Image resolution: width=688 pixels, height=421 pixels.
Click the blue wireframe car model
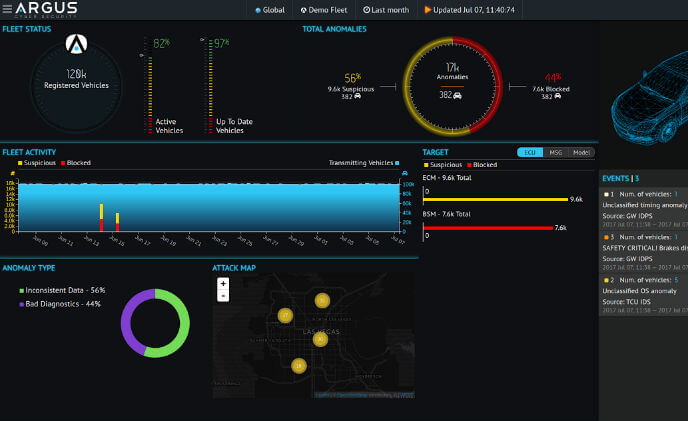649,99
